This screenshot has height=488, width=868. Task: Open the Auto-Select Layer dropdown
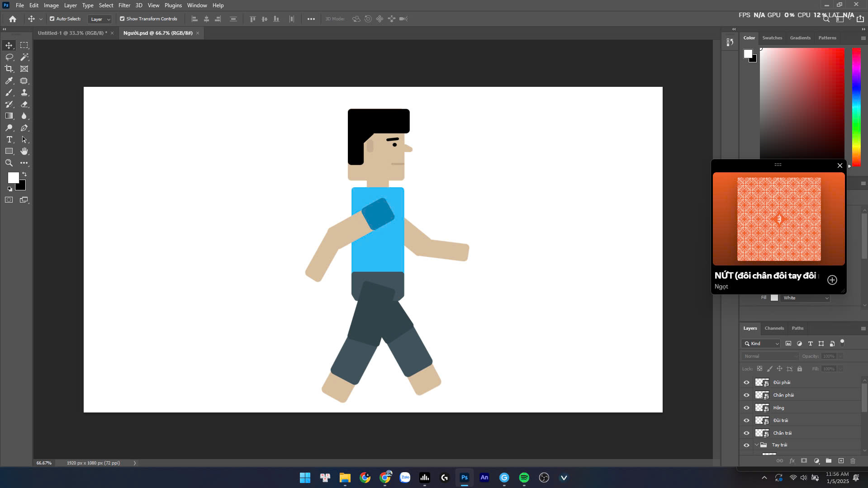(100, 19)
